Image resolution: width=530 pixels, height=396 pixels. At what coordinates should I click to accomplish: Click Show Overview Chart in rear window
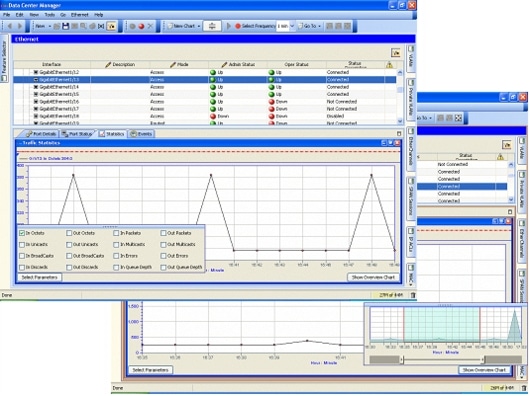(x=484, y=370)
